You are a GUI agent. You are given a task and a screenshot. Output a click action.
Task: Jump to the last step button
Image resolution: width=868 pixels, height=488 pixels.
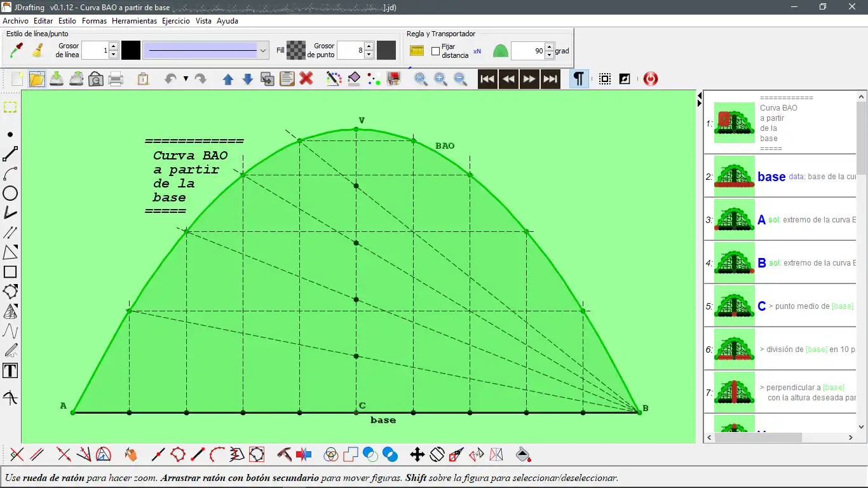550,79
